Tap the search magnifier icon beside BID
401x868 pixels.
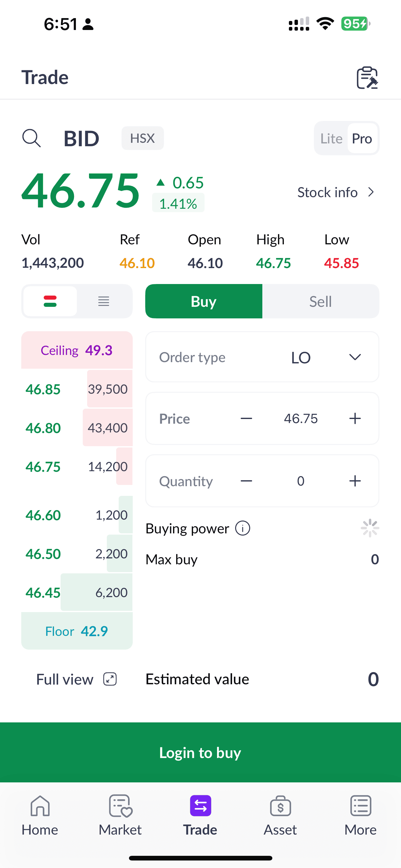coord(31,138)
